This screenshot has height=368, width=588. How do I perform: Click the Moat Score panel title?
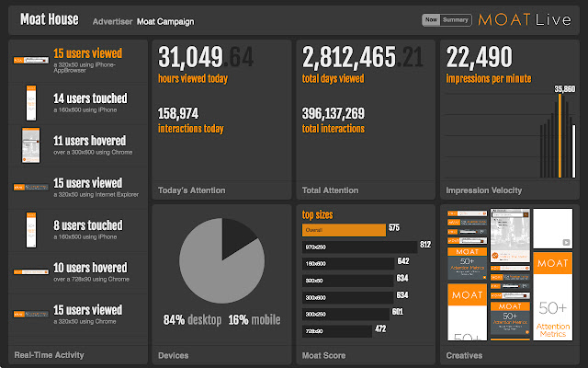point(324,355)
